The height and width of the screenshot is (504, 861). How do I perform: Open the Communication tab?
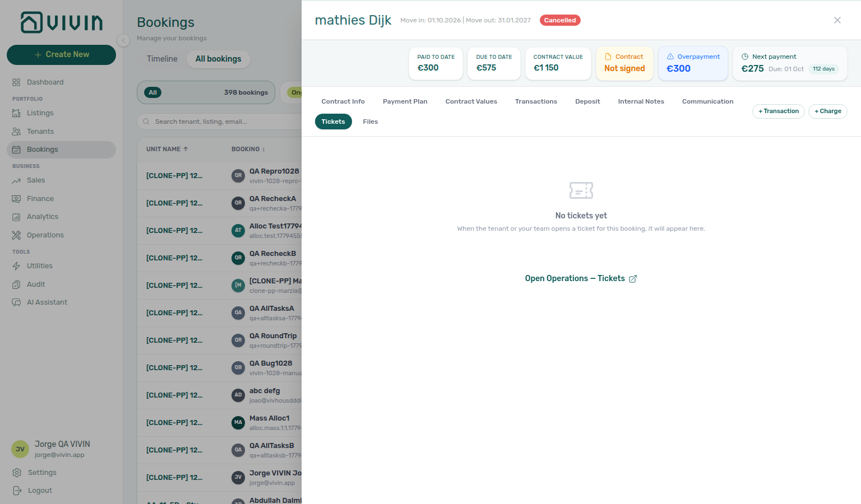pos(707,101)
